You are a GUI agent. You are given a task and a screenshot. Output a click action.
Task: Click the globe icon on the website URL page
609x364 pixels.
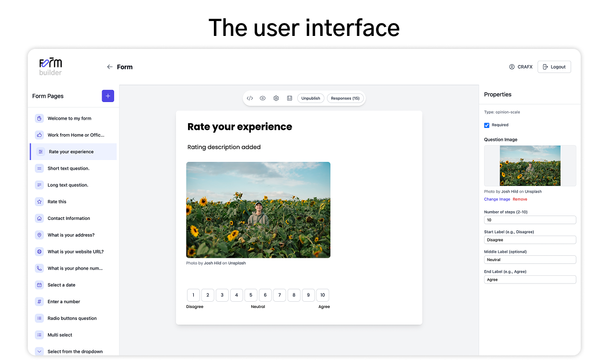pyautogui.click(x=39, y=251)
